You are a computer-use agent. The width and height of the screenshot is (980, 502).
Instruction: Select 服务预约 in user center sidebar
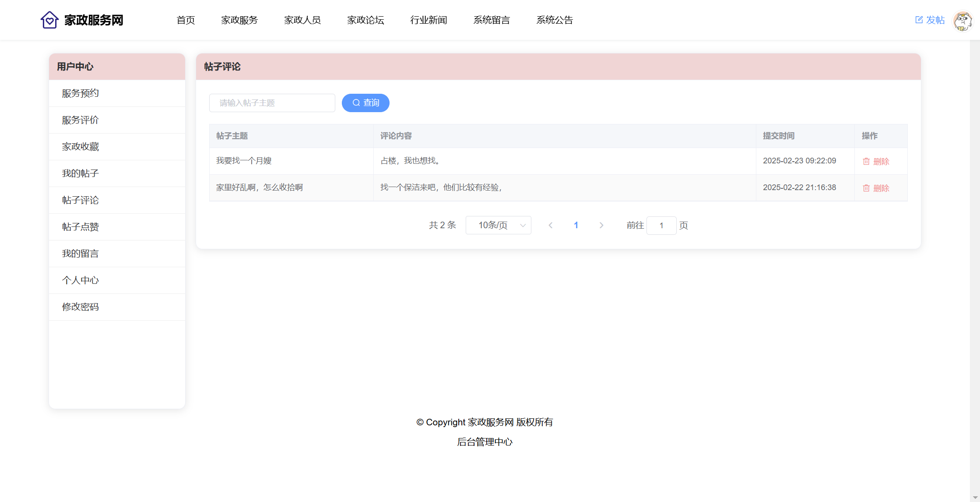click(x=81, y=93)
